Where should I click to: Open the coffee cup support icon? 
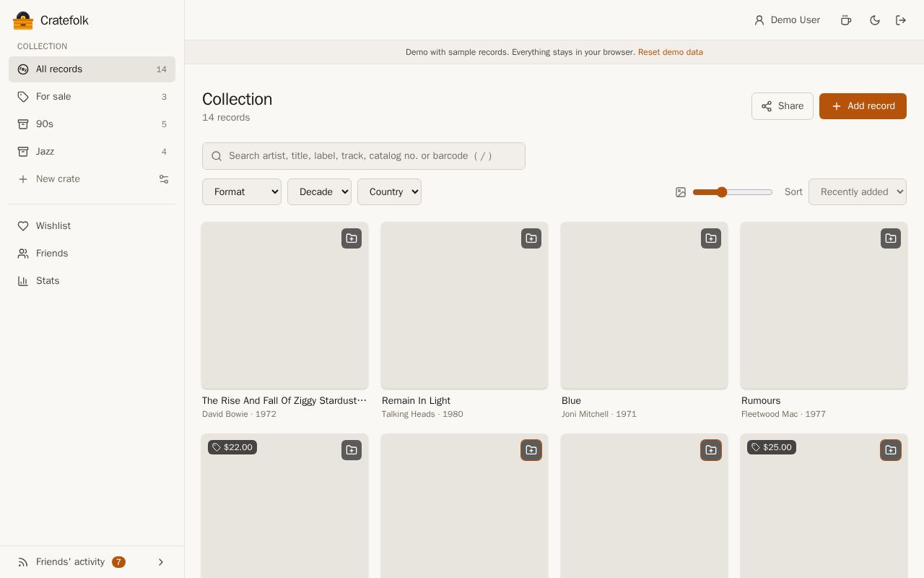coord(846,20)
